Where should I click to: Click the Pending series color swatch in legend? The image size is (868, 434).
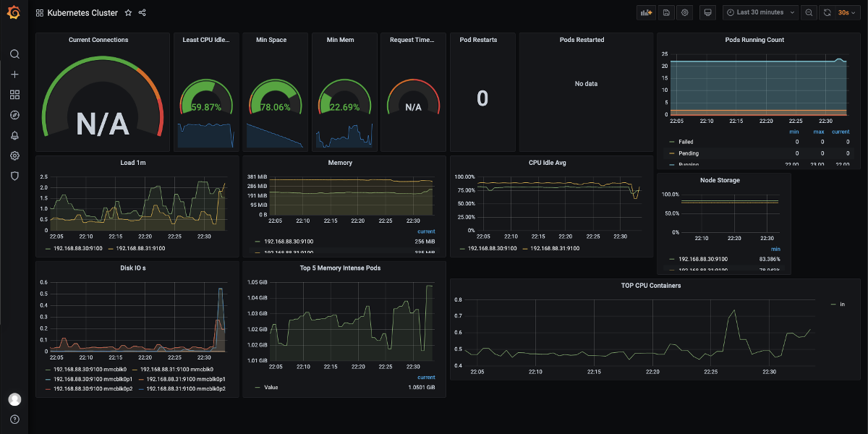click(672, 154)
